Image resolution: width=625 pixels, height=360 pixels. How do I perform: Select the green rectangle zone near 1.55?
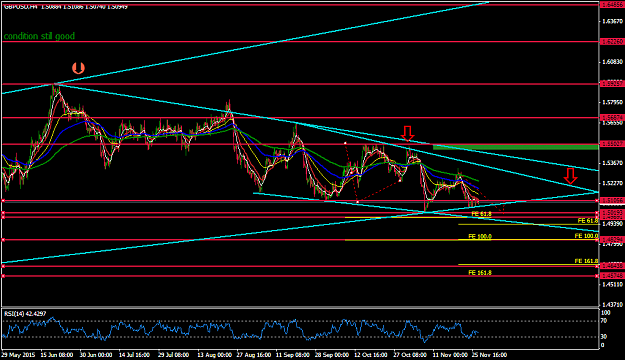point(515,148)
